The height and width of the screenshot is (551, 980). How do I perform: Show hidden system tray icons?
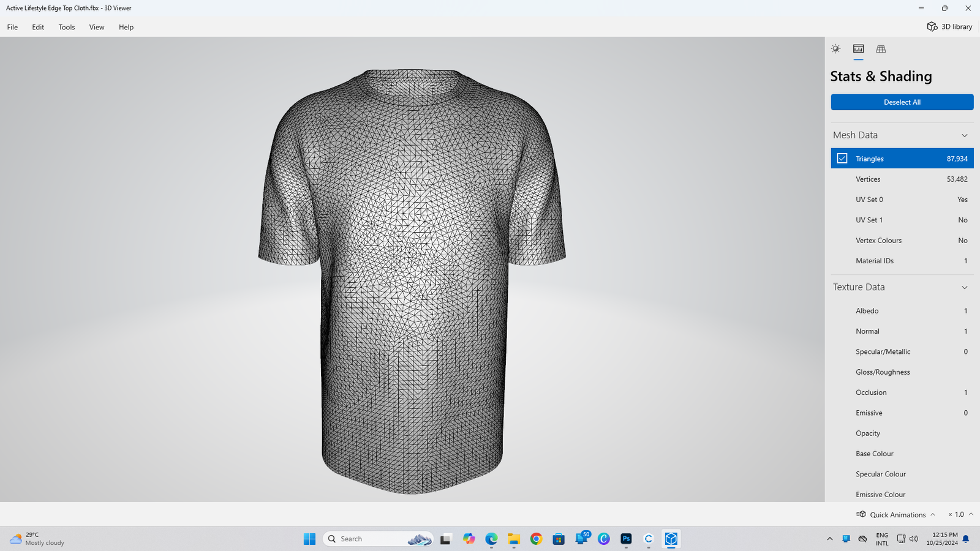coord(830,539)
